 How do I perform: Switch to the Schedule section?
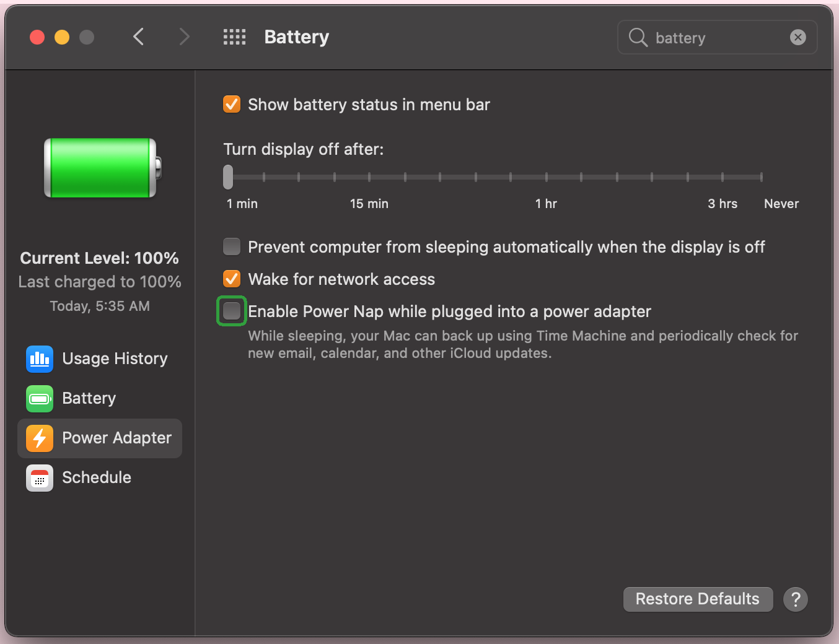[97, 478]
